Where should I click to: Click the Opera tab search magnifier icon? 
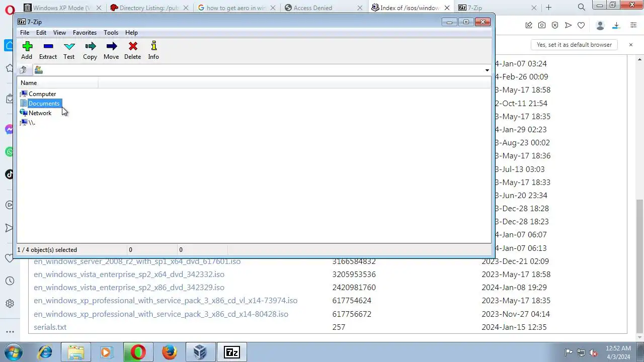tap(582, 7)
